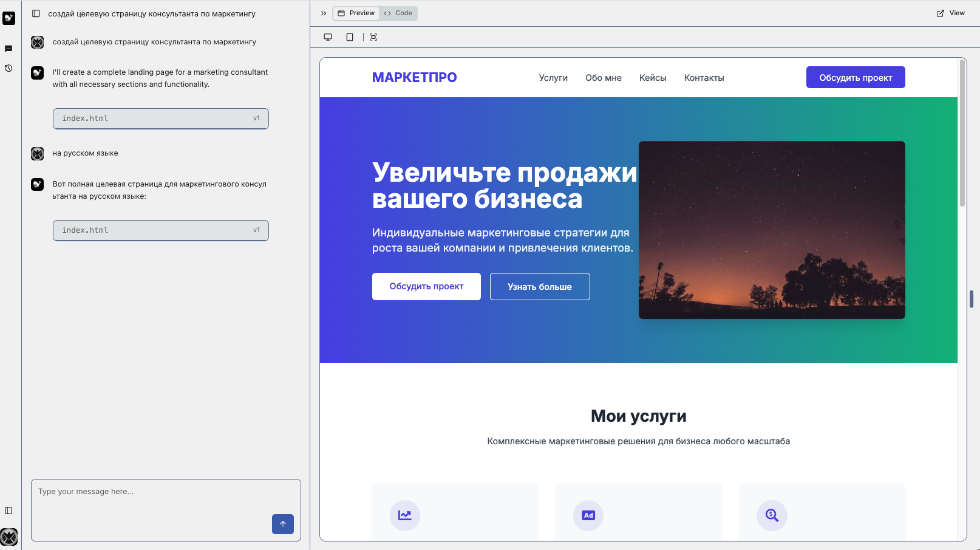Open the second index.html v1 file card
This screenshot has width=980, height=550.
[160, 230]
